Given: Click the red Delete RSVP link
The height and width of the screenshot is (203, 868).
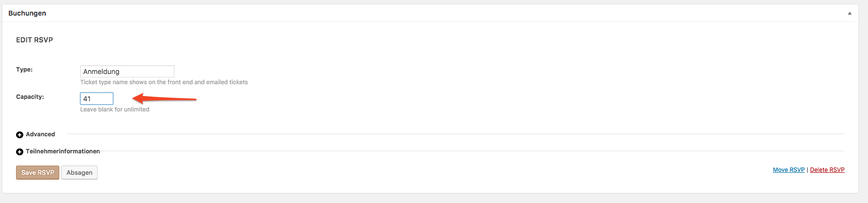Looking at the screenshot, I should click(x=827, y=170).
